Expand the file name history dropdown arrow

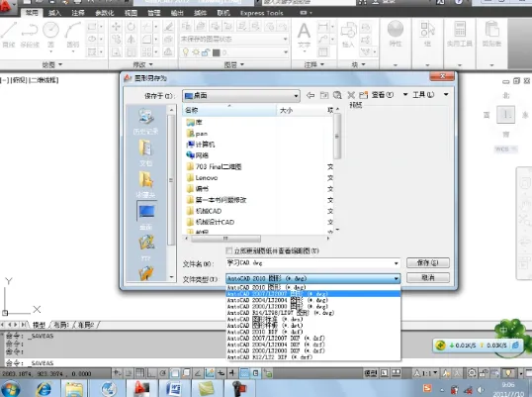point(396,263)
